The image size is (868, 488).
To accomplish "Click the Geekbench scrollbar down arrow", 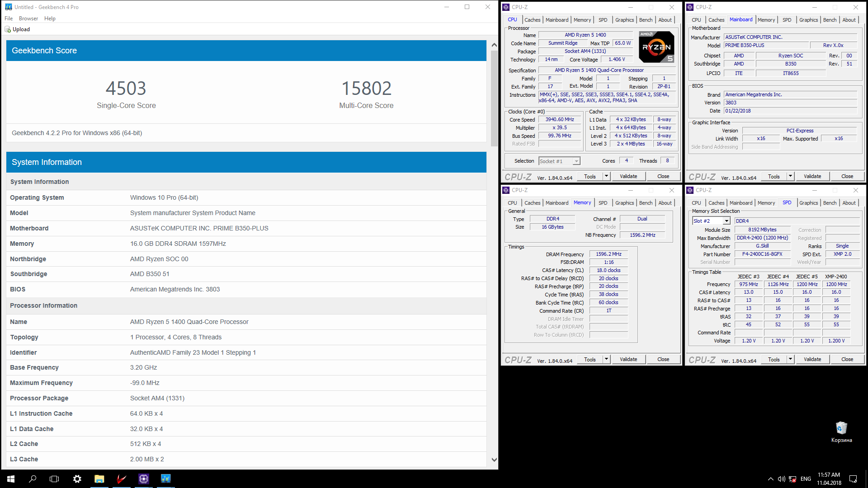I will coord(494,460).
